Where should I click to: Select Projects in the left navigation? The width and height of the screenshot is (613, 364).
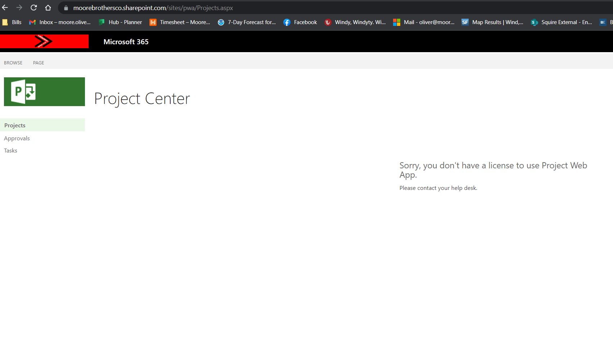click(x=42, y=125)
